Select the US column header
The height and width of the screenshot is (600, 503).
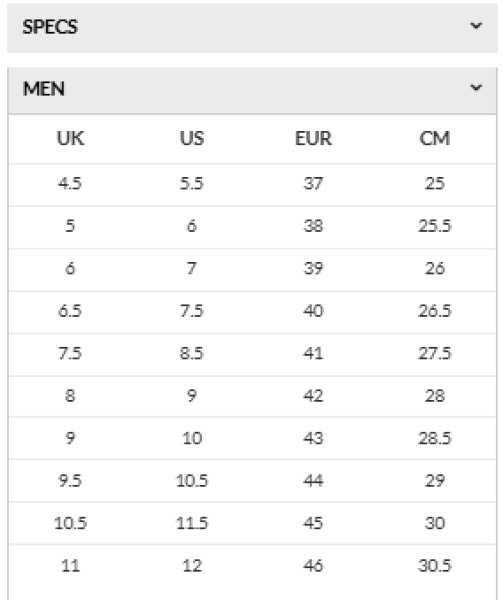pos(192,138)
